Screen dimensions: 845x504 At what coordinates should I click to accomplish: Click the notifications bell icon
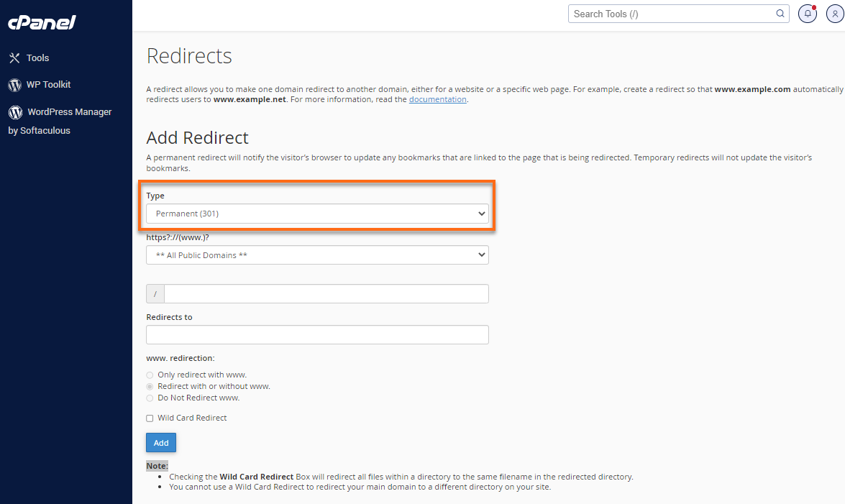coord(807,14)
